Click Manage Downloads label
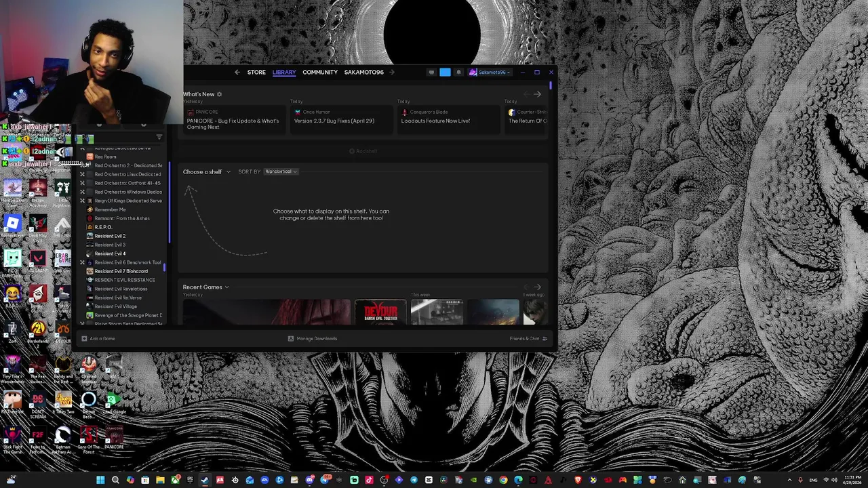 [x=317, y=338]
